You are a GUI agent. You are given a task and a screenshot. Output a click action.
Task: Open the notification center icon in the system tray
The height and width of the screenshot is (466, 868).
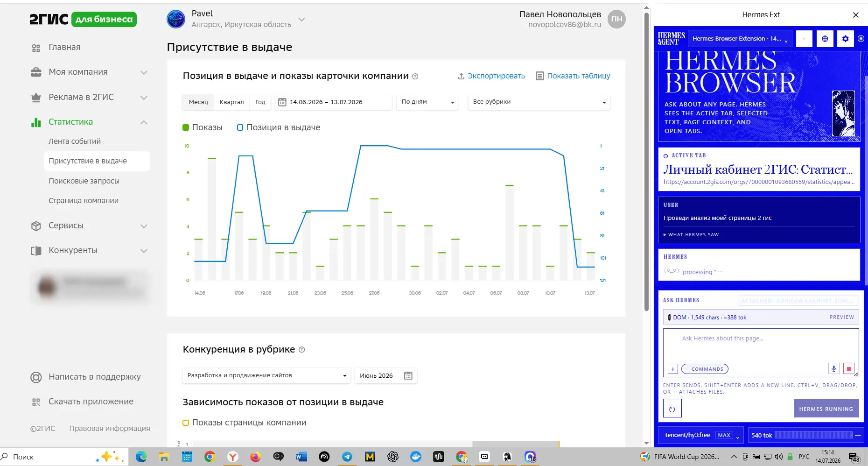[x=854, y=457]
